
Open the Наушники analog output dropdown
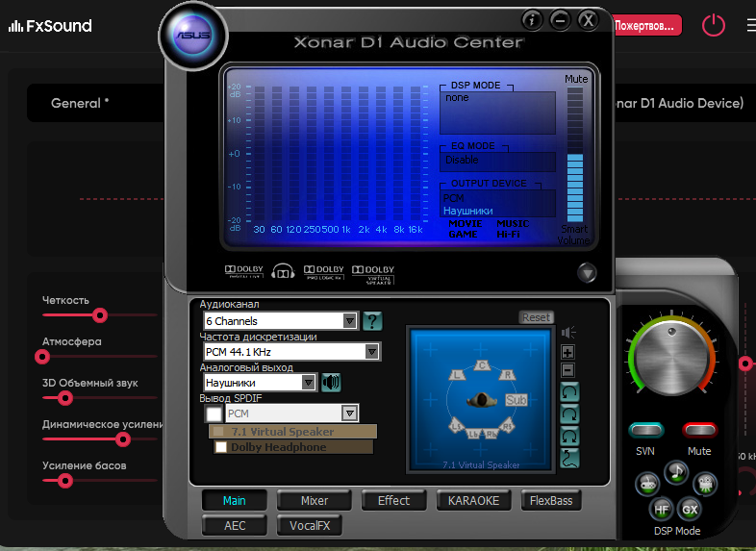pos(309,382)
